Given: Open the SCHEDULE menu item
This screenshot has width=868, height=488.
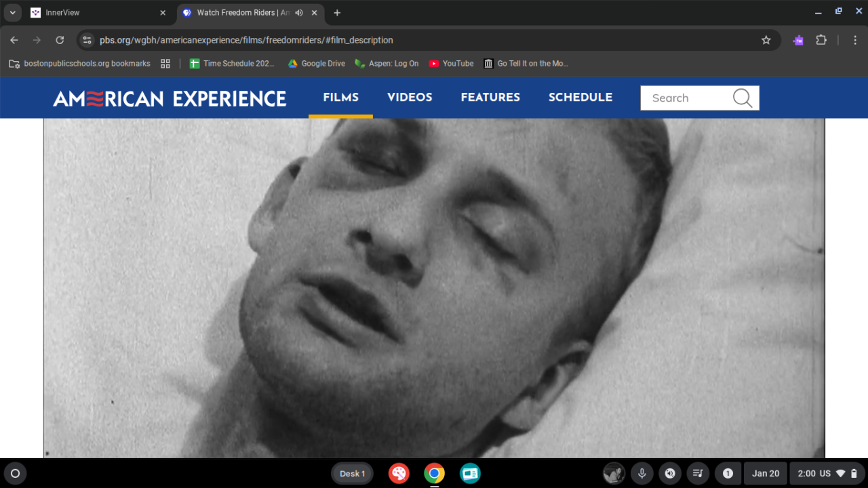Looking at the screenshot, I should tap(580, 98).
